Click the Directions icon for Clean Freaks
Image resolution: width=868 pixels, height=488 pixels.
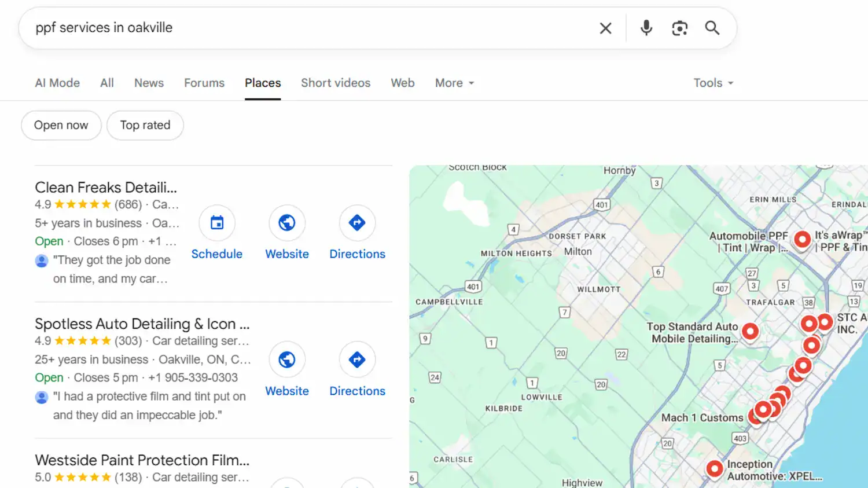pos(357,223)
